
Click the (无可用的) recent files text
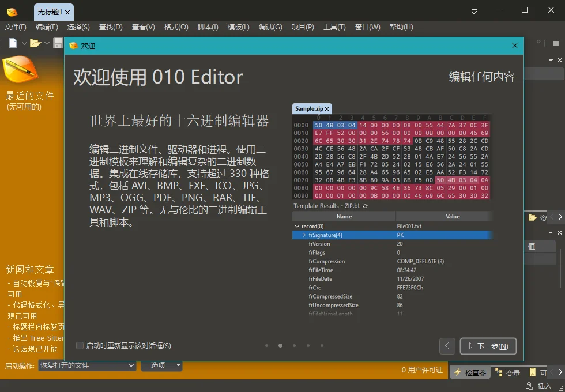[x=24, y=107]
